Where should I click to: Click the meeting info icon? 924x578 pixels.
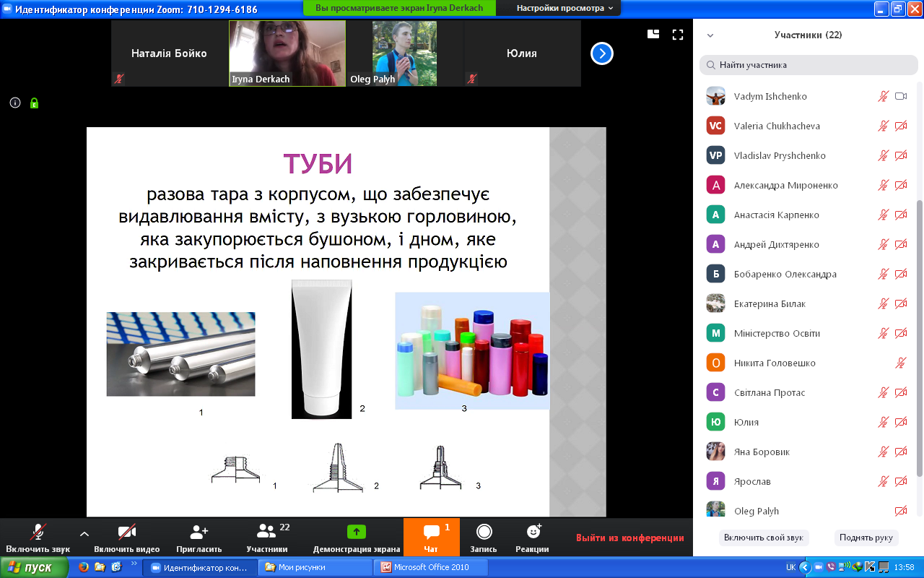coord(14,103)
